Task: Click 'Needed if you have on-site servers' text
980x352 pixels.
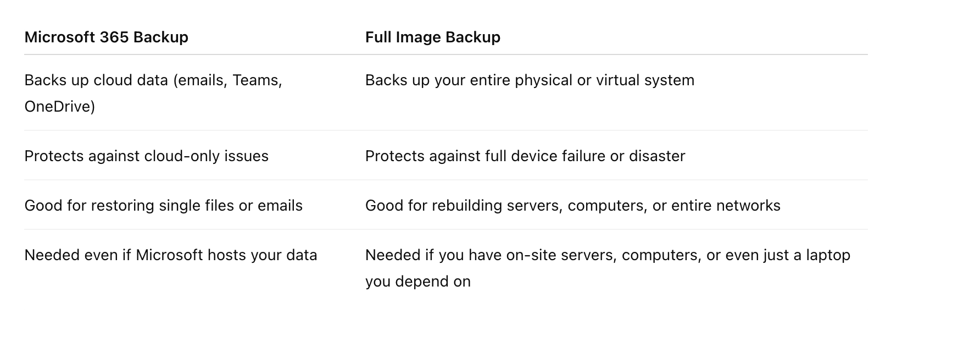Action: click(608, 255)
